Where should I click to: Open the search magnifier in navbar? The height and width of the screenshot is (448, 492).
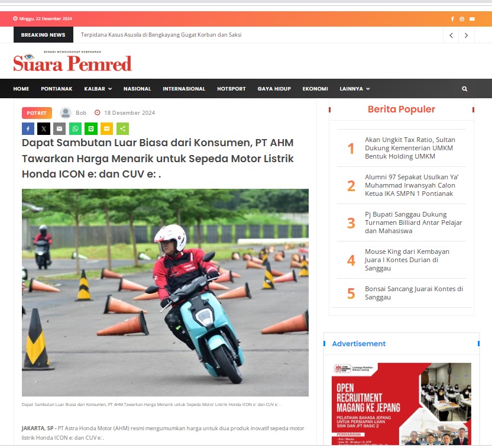coord(464,89)
